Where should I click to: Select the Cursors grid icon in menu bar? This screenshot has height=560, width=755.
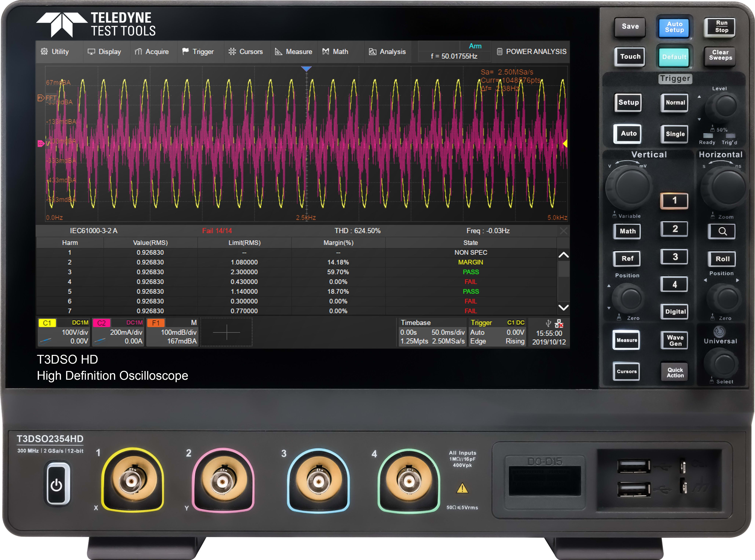pos(233,52)
